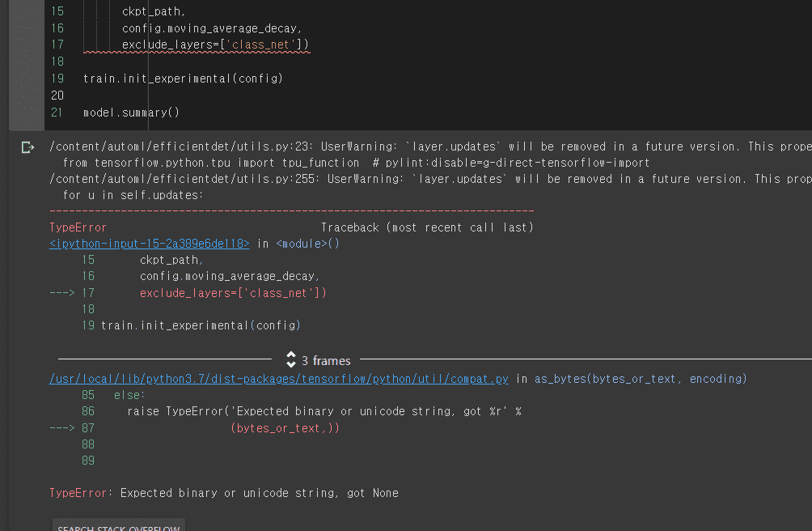Click the Search Stack Overflow button

tap(119, 525)
